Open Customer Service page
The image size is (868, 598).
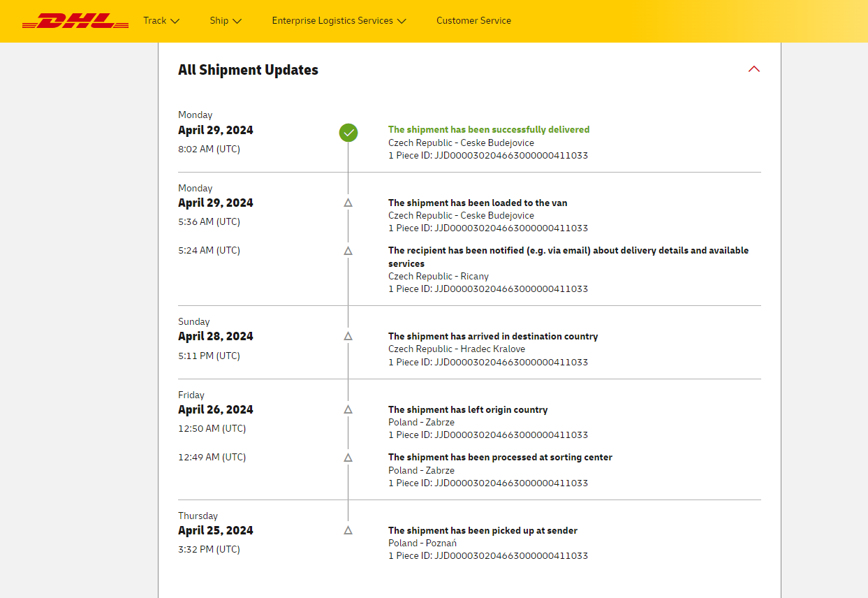point(473,21)
